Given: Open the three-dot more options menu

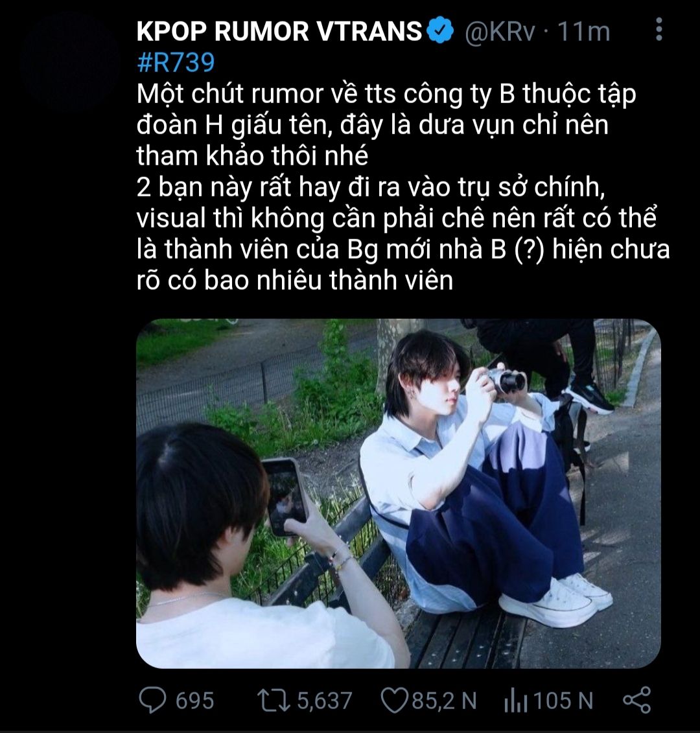Looking at the screenshot, I should tap(659, 29).
